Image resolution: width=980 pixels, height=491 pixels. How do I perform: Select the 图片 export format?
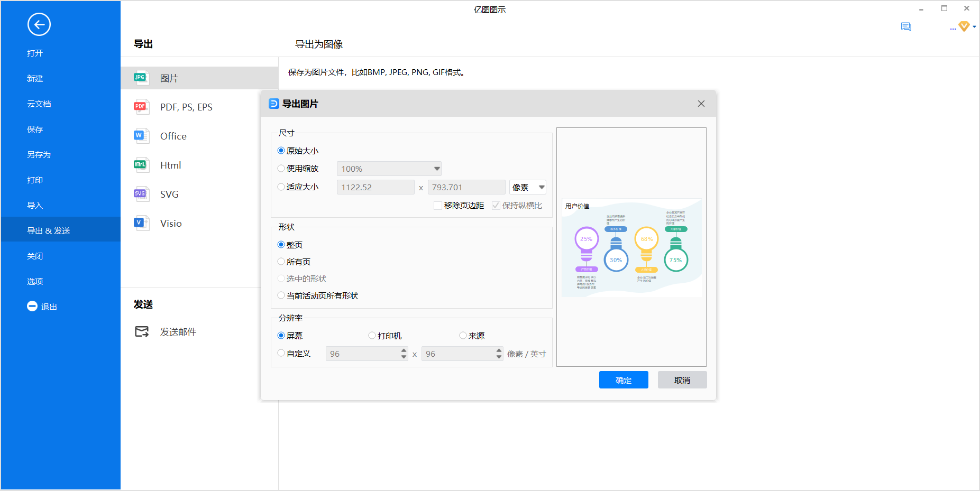click(x=199, y=78)
